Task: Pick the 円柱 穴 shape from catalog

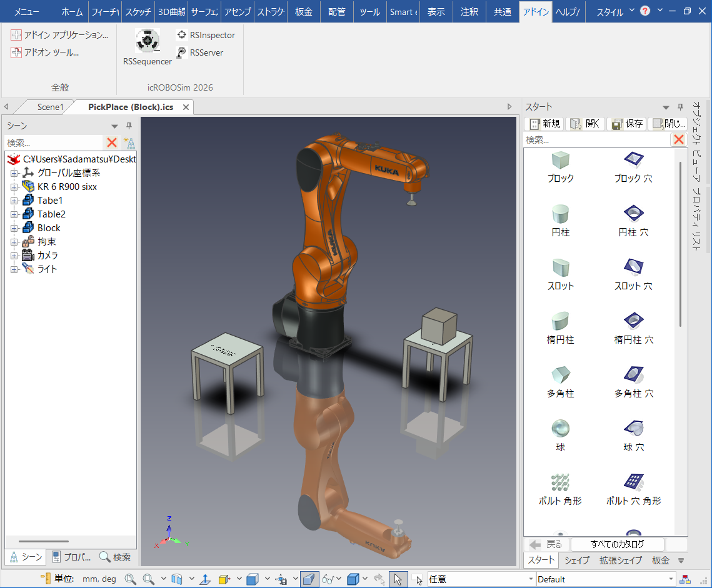Action: (633, 221)
